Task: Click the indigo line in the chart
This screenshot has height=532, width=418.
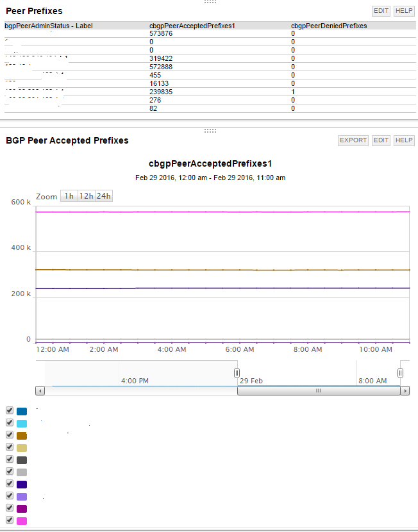Action: pyautogui.click(x=222, y=288)
